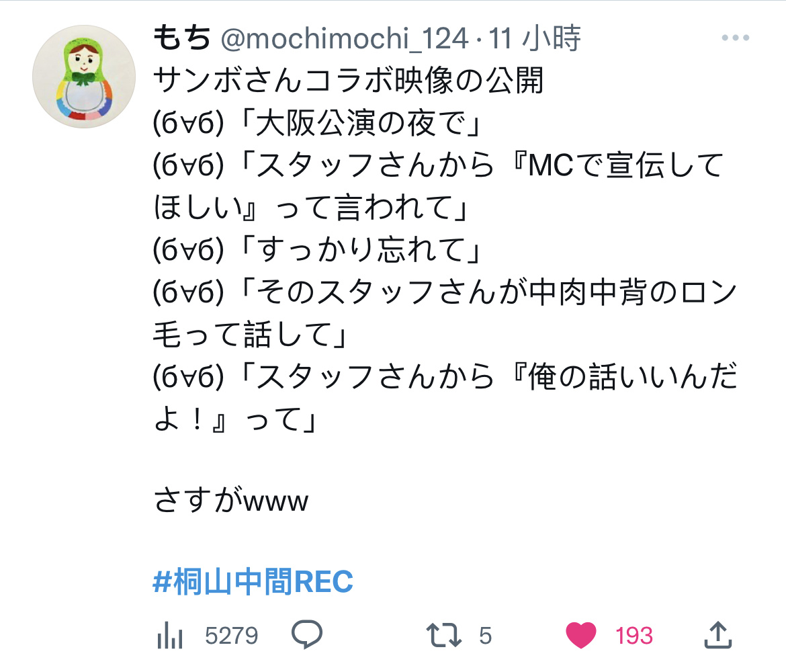Screen dimensions: 786x672
Task: Click the retweet count 5
Action: click(x=485, y=636)
